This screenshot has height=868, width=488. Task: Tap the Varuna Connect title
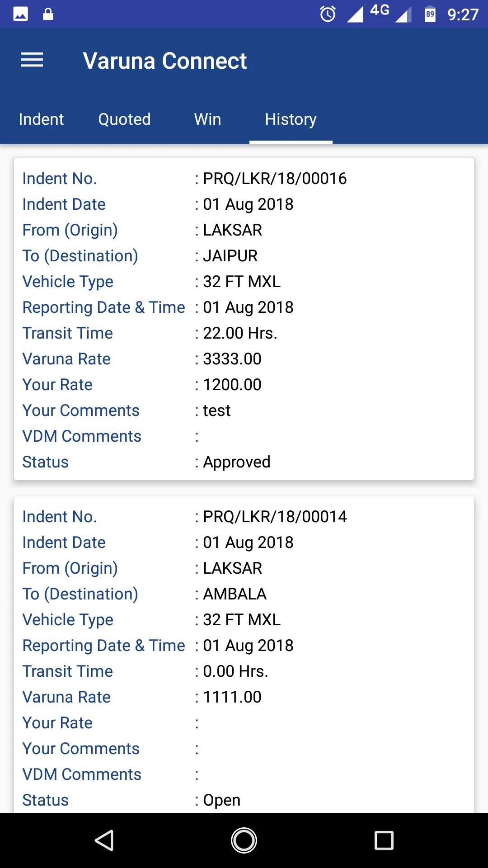[x=165, y=61]
